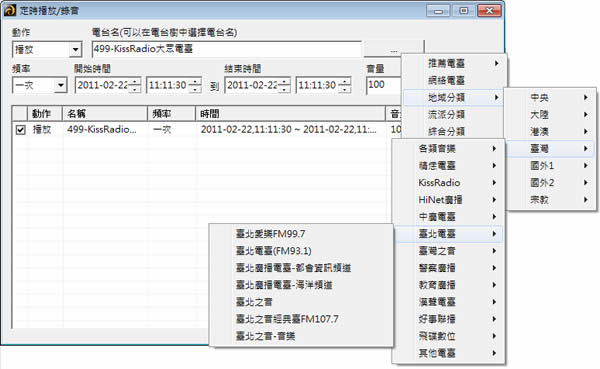The height and width of the screenshot is (369, 600).
Task: Expand the 國外1 region submenu
Action: tap(551, 166)
